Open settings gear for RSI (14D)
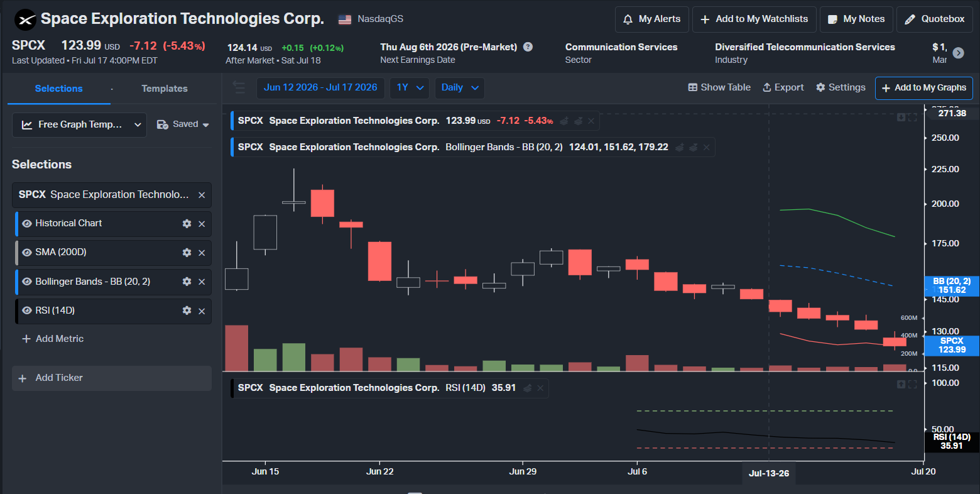 [187, 310]
